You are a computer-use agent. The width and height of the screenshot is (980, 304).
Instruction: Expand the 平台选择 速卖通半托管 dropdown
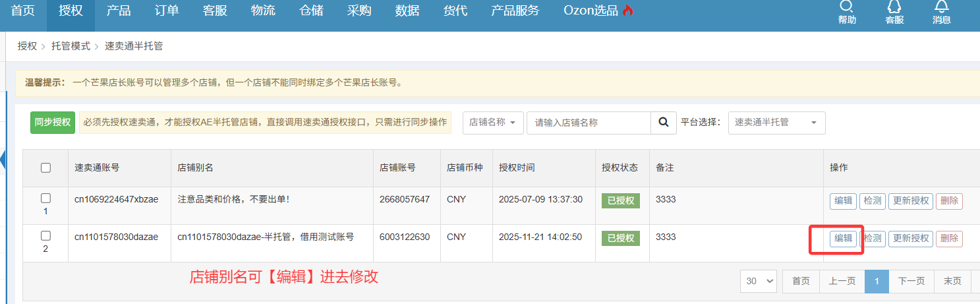coord(776,123)
